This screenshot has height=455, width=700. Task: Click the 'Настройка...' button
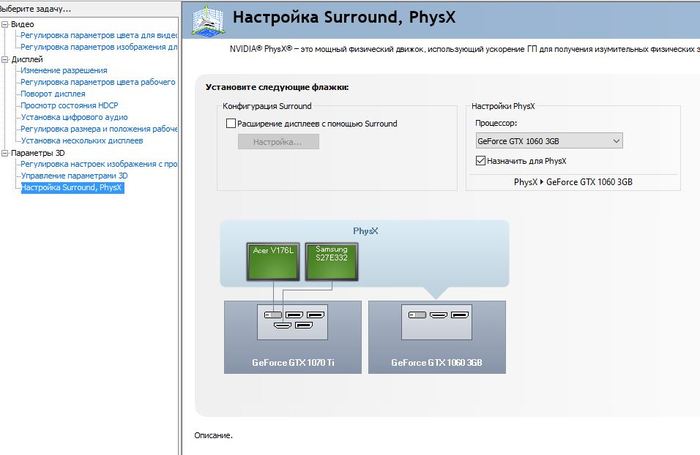coord(277,142)
